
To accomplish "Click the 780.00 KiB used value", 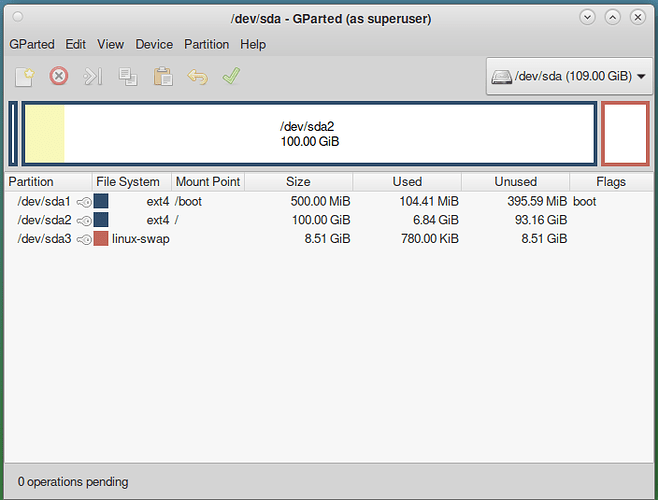I will 430,239.
